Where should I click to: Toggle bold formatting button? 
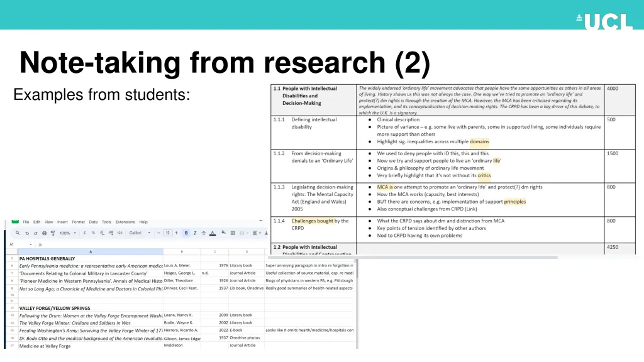tap(186, 233)
